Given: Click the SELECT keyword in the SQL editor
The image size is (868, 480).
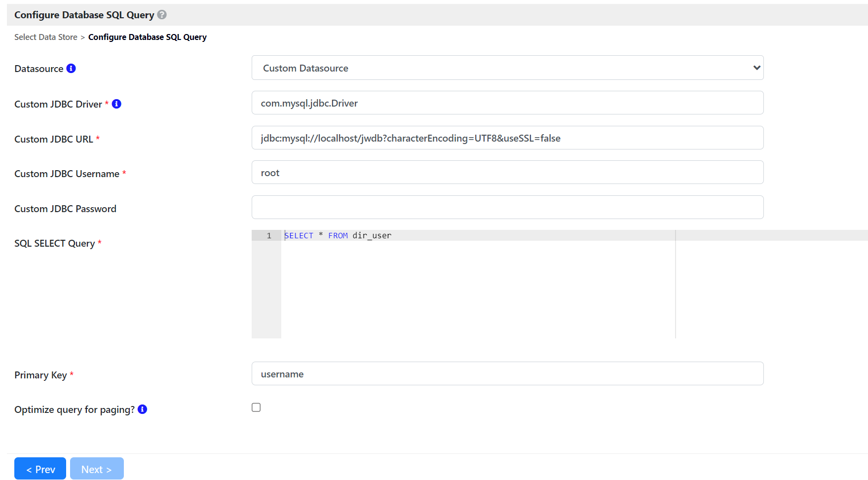Looking at the screenshot, I should coord(299,236).
